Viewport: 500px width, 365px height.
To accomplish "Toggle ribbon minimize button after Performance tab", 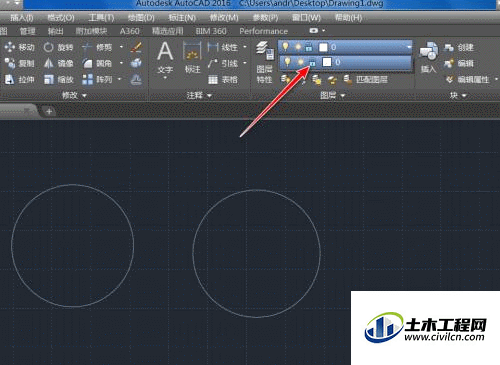I will pyautogui.click(x=313, y=31).
